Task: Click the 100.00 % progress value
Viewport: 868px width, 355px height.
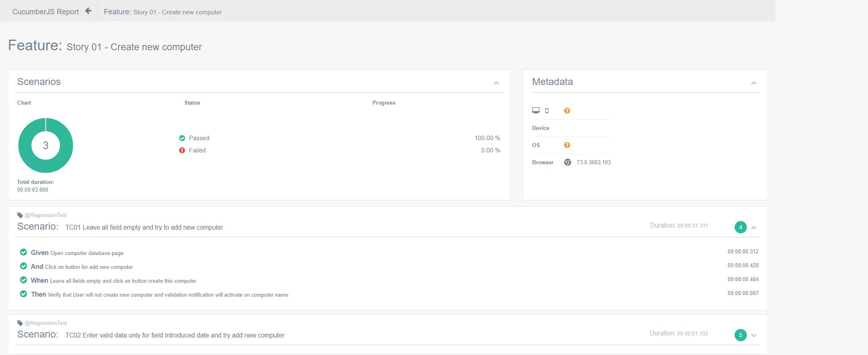Action: tap(487, 138)
